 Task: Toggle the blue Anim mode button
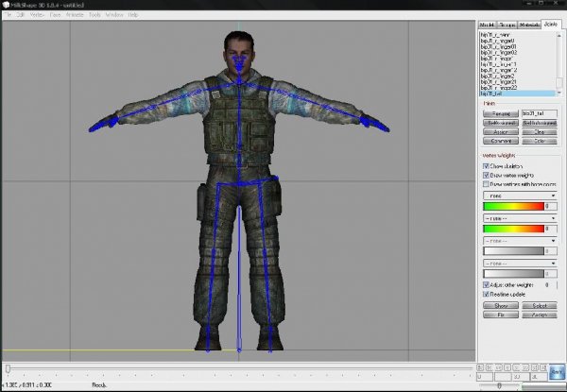coord(557,372)
